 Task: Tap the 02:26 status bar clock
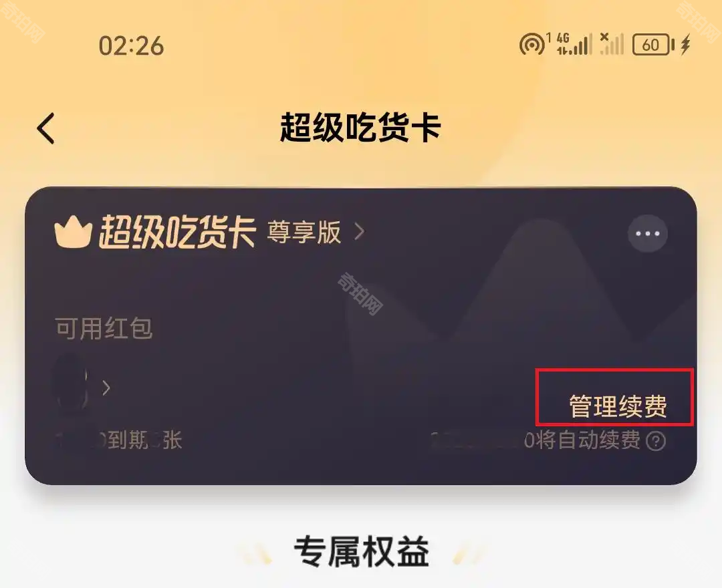(131, 46)
